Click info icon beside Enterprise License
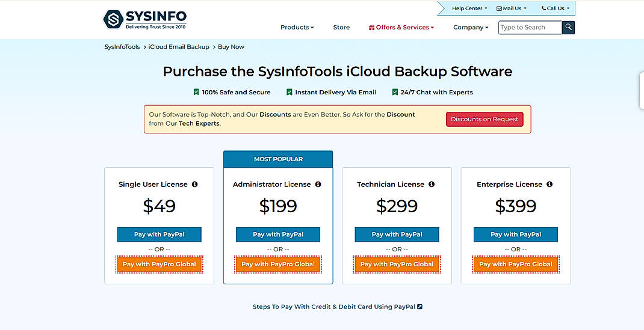 (x=550, y=185)
